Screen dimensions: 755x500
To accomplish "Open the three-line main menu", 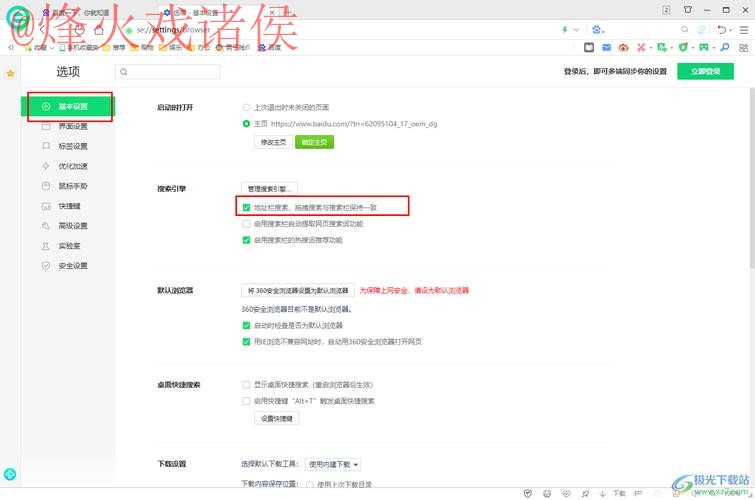I will 744,30.
